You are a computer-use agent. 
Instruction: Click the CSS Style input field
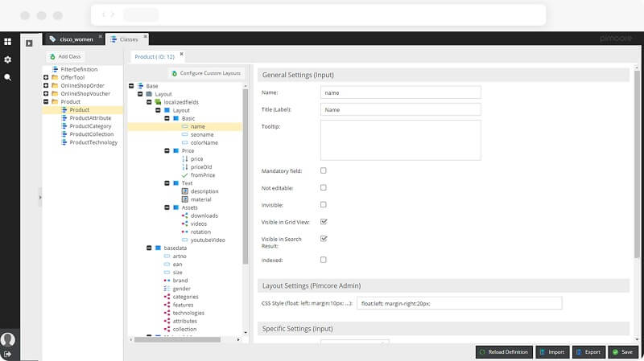[459, 304]
